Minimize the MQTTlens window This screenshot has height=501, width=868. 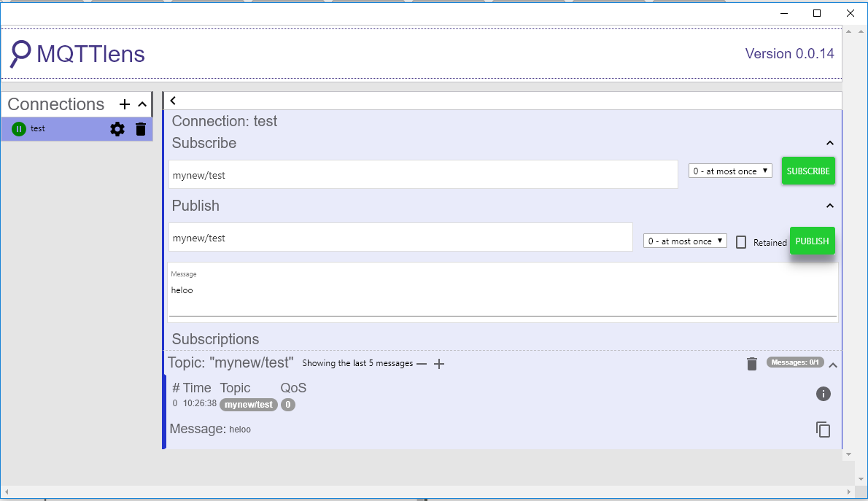point(784,13)
